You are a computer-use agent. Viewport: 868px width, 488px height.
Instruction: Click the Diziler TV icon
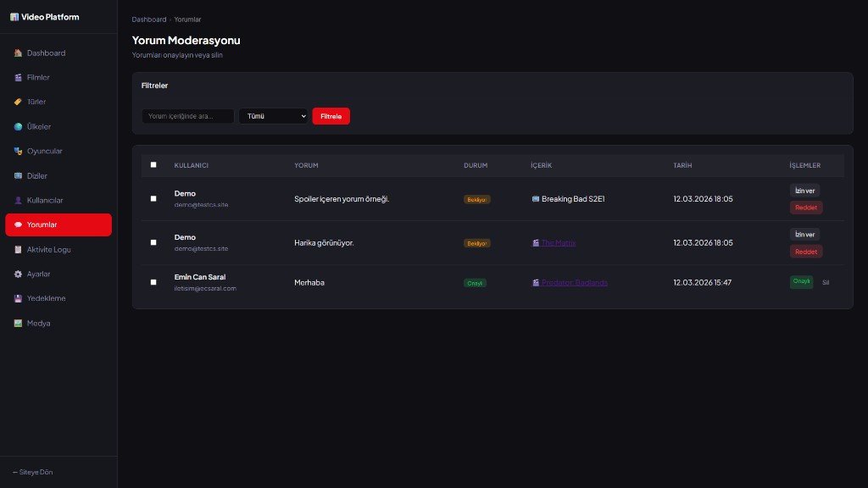[x=19, y=175]
